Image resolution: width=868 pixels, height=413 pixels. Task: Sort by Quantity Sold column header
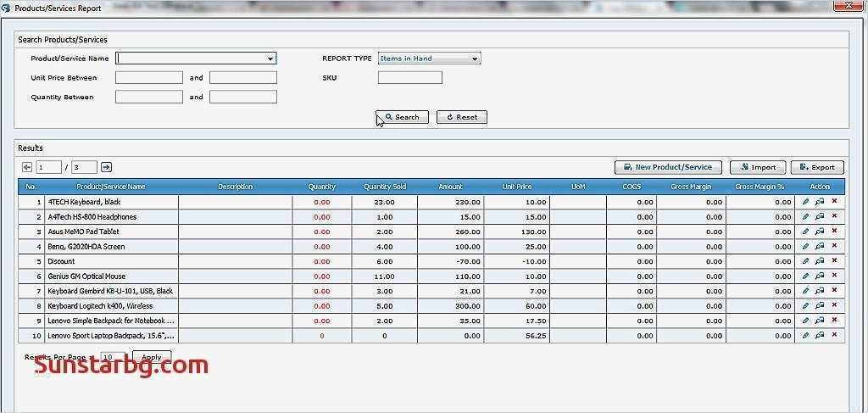(385, 187)
